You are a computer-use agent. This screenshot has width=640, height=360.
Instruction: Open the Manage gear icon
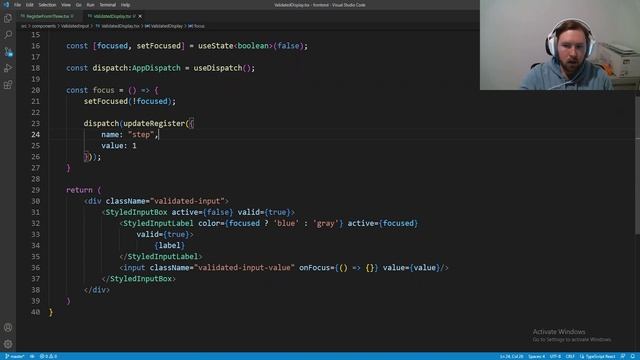[x=8, y=344]
